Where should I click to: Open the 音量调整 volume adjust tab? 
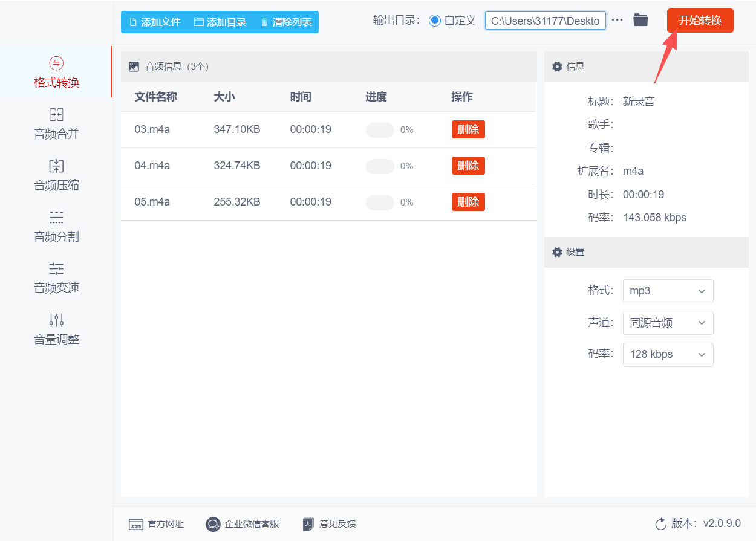click(x=56, y=329)
